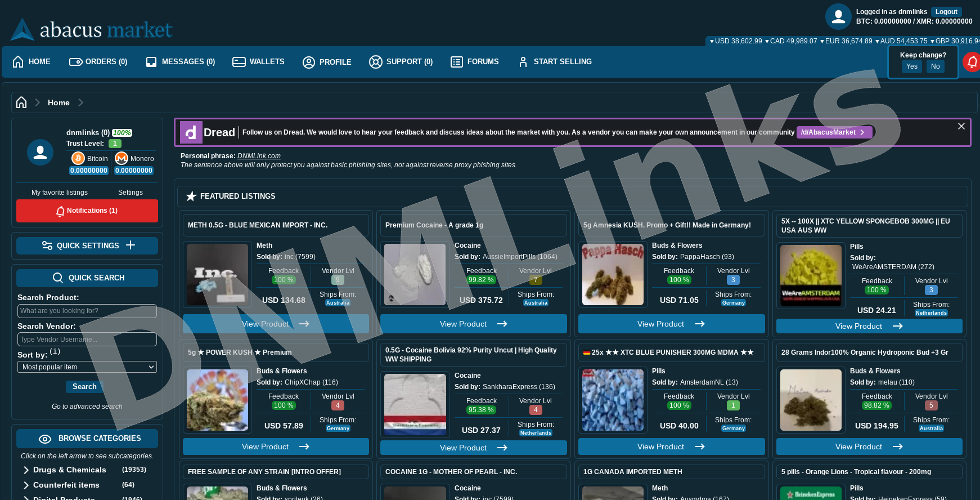
Task: Click the eye icon beside Browse Categories
Action: pyautogui.click(x=45, y=439)
